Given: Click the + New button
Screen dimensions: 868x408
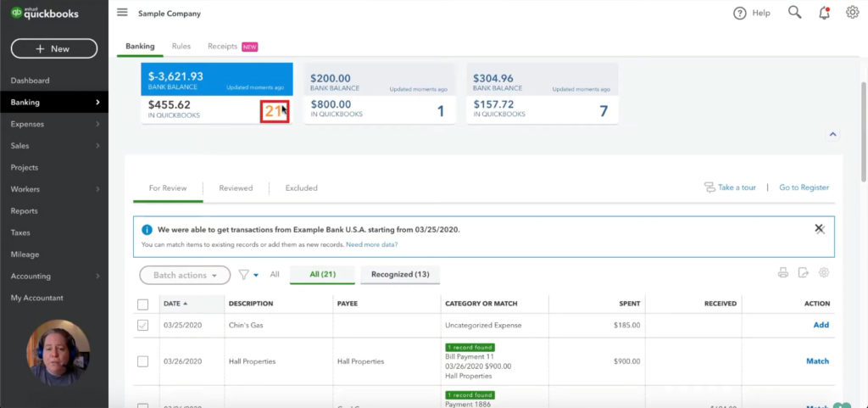Looking at the screenshot, I should [x=53, y=48].
